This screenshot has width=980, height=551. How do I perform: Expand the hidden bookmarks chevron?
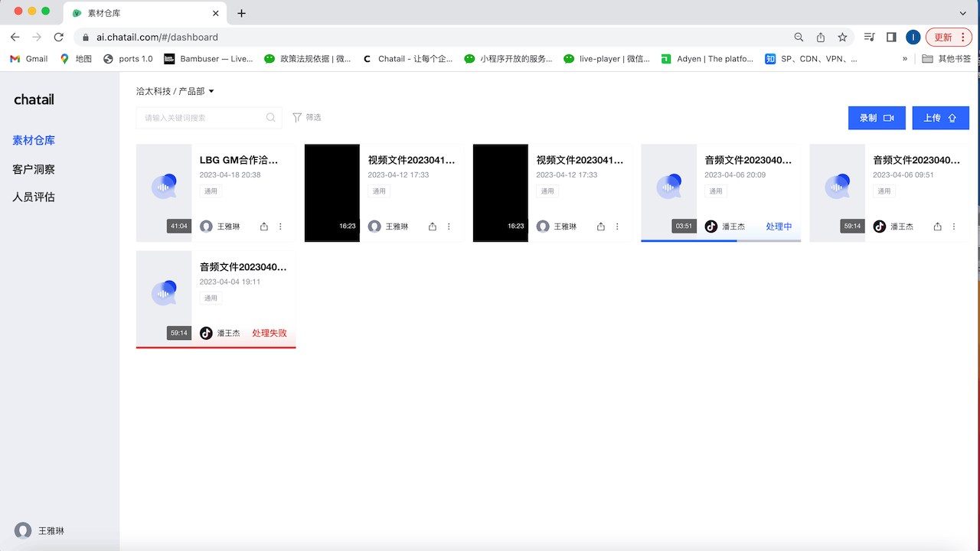[905, 58]
